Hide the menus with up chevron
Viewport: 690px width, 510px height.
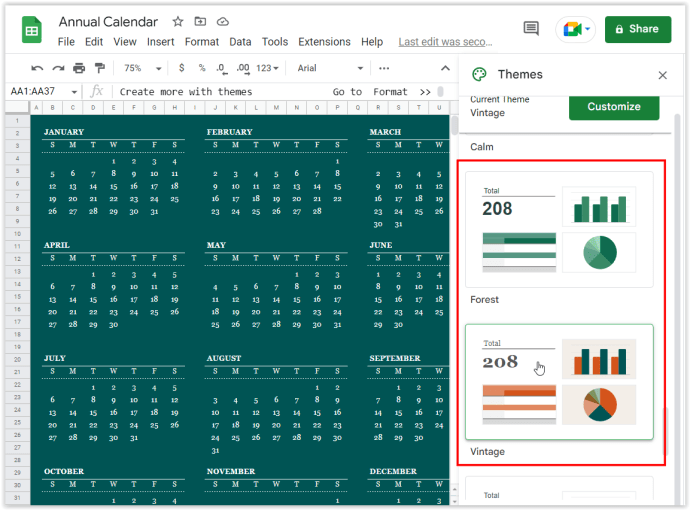point(445,68)
